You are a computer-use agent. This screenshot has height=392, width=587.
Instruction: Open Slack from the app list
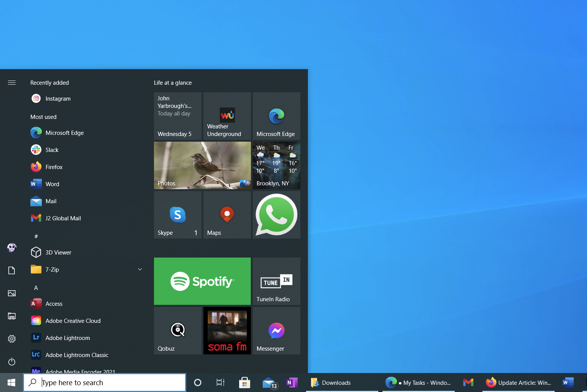(87, 150)
